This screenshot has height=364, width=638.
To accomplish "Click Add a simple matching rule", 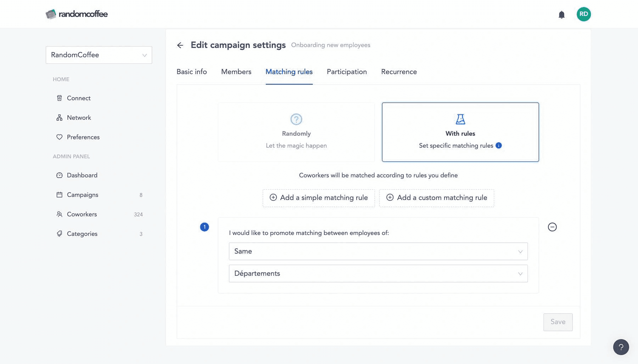I will 319,198.
